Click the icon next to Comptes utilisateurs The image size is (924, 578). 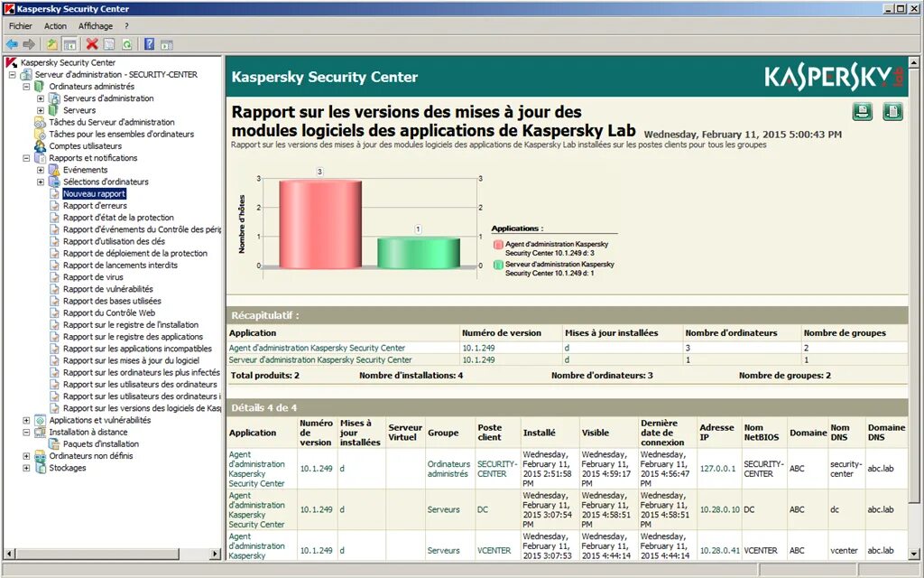[x=40, y=145]
